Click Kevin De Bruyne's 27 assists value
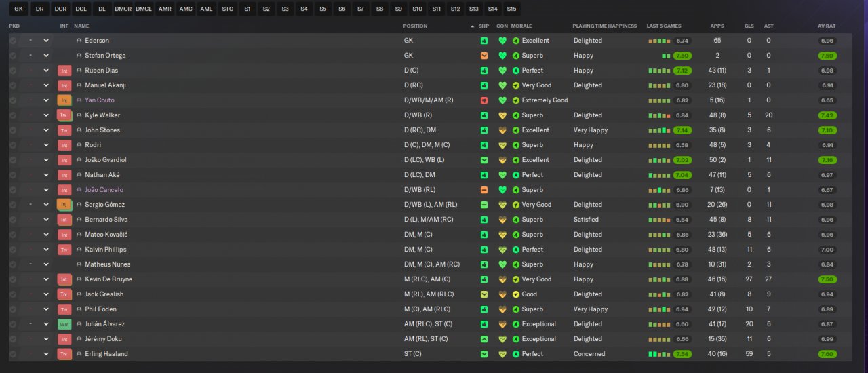This screenshot has height=373, width=868. coord(768,279)
